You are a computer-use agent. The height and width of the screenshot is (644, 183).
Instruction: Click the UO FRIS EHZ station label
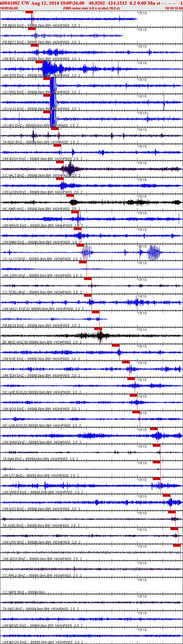[42, 92]
